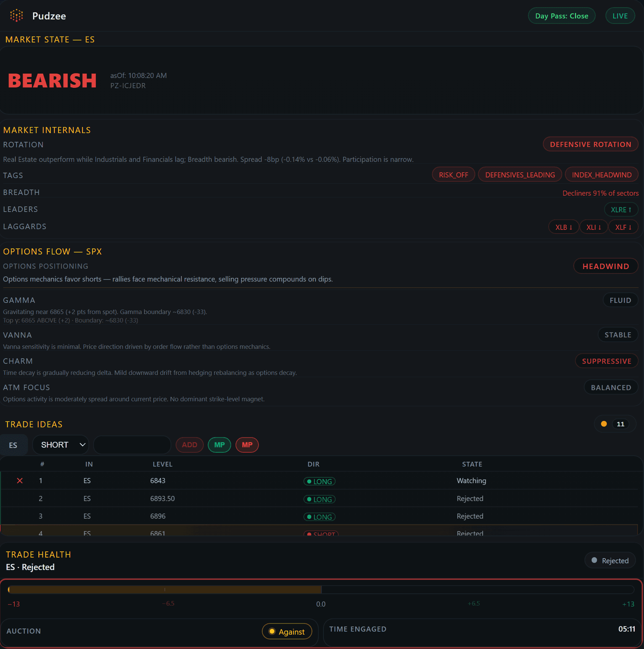Select the XLI laggard chip
The image size is (644, 649).
(593, 227)
